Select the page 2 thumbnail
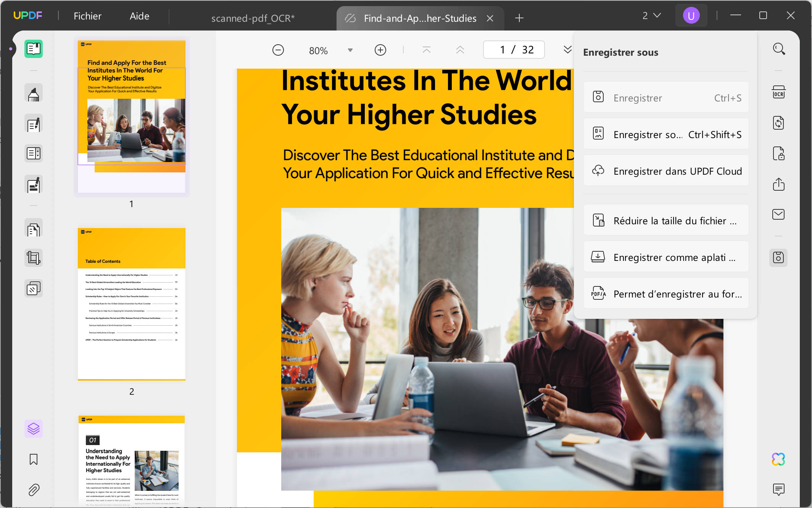 tap(132, 304)
